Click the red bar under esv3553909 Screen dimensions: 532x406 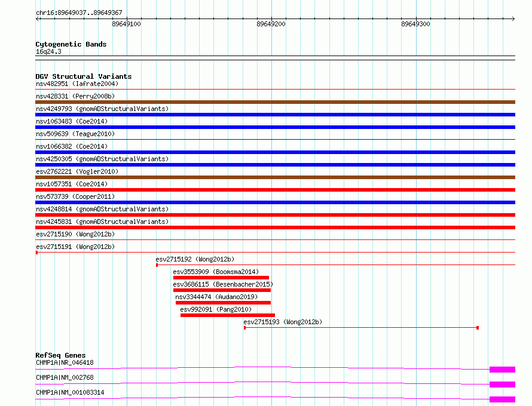click(221, 278)
